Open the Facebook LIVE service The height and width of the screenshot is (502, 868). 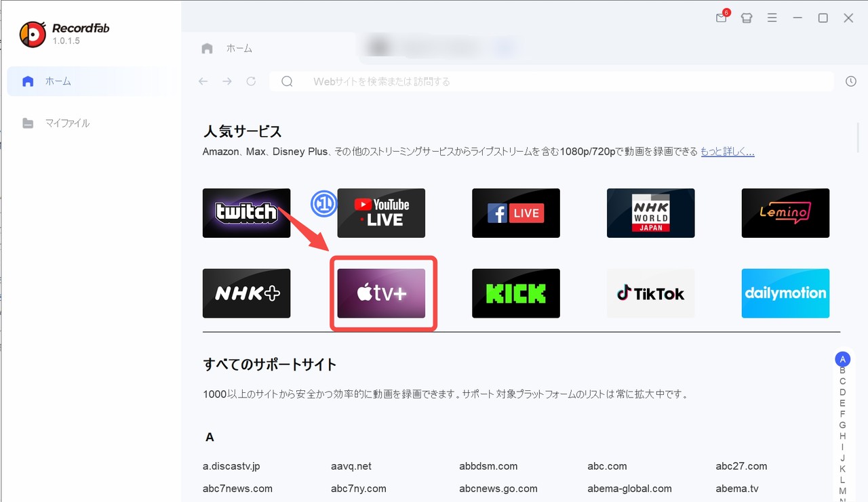point(515,213)
